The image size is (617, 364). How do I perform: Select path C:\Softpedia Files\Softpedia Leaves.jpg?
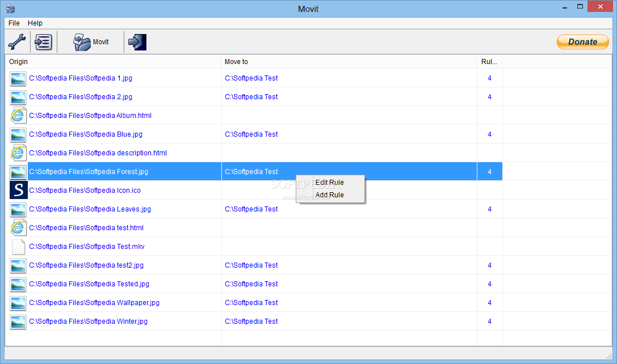pyautogui.click(x=90, y=209)
